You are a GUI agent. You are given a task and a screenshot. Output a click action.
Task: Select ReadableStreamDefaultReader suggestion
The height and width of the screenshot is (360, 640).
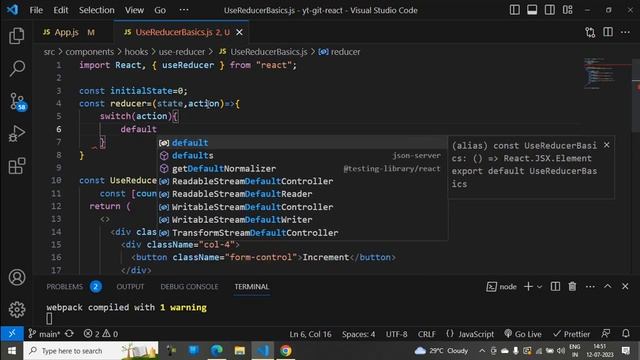(302, 194)
